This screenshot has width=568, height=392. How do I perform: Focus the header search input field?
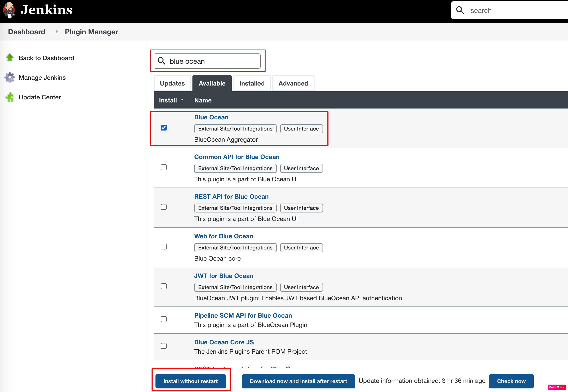(510, 10)
